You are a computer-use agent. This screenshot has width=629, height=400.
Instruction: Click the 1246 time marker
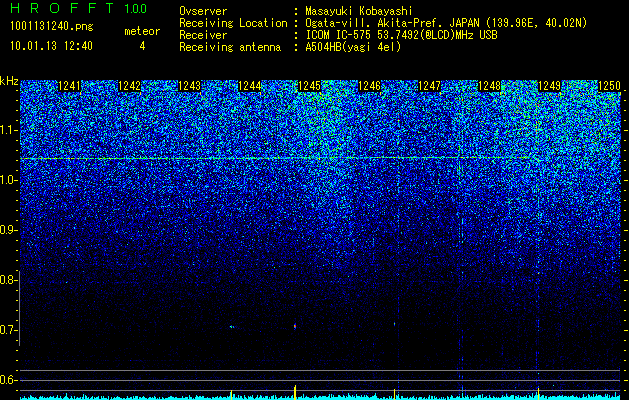369,86
